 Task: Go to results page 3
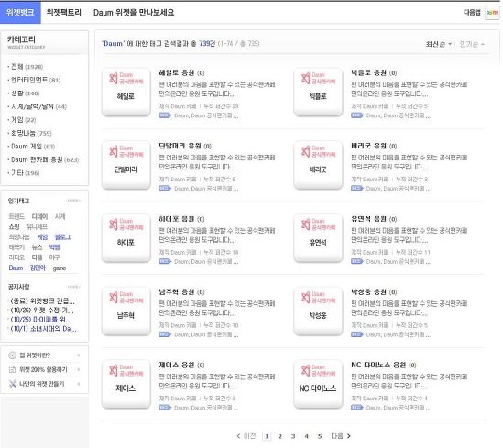point(293,436)
